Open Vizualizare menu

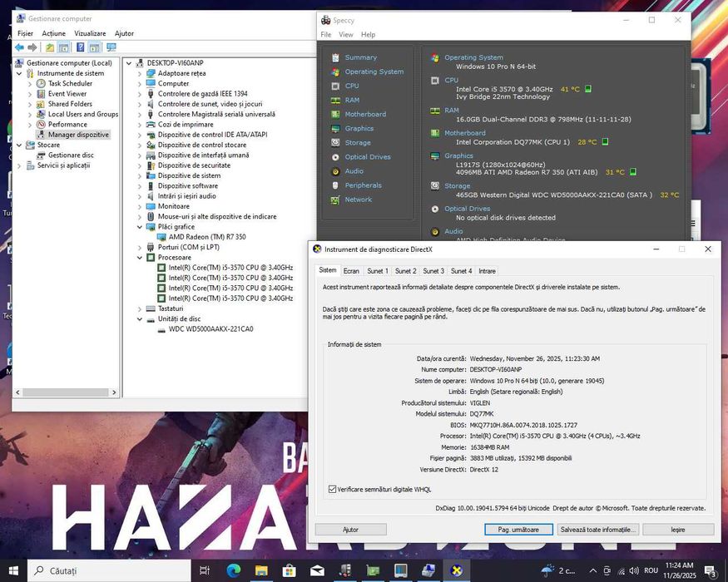pos(90,33)
